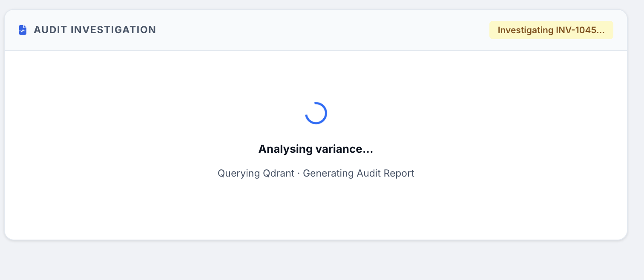Click the AUDIT INVESTIGATION panel title
Viewport: 644px width, 280px height.
click(95, 30)
